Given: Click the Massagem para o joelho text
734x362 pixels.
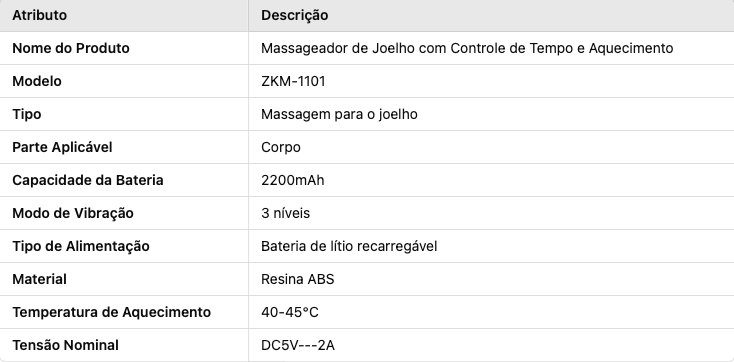Looking at the screenshot, I should pyautogui.click(x=339, y=114).
